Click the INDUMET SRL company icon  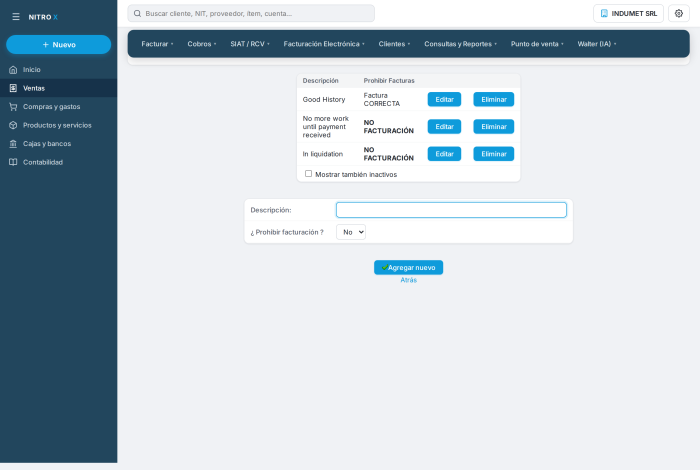tap(604, 13)
